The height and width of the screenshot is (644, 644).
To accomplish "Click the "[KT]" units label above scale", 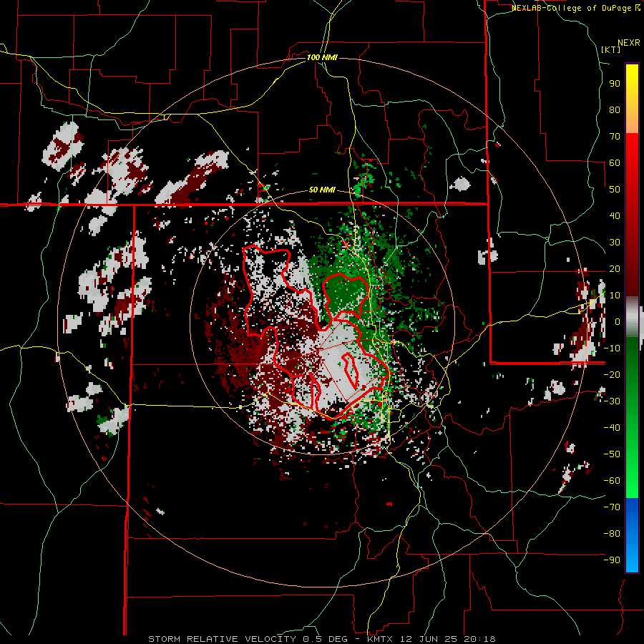I will tap(611, 49).
